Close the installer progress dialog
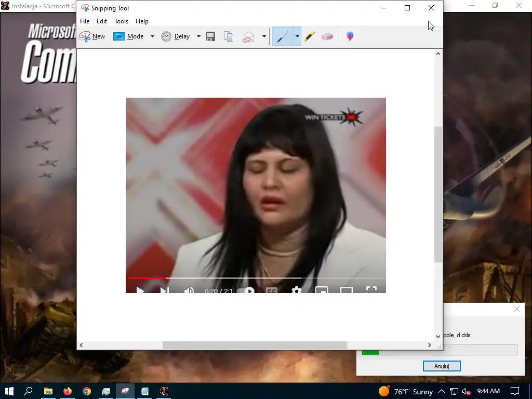The height and width of the screenshot is (399, 532). [517, 309]
